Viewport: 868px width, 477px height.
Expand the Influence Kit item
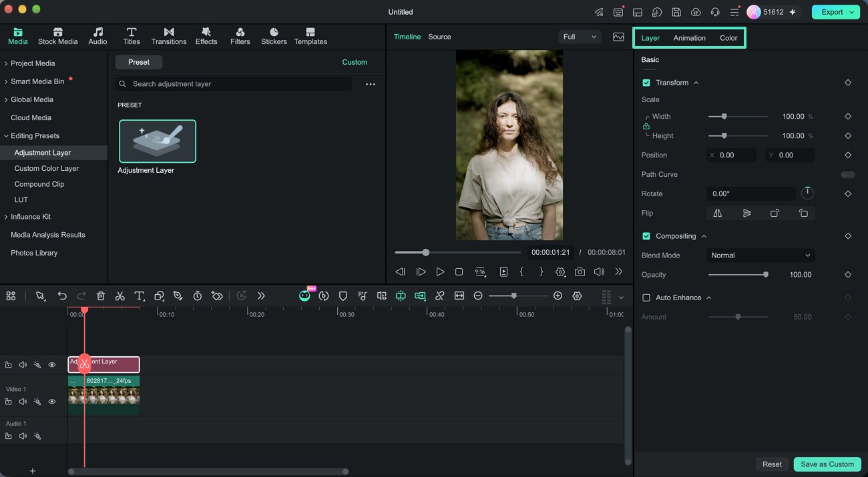[x=6, y=217]
